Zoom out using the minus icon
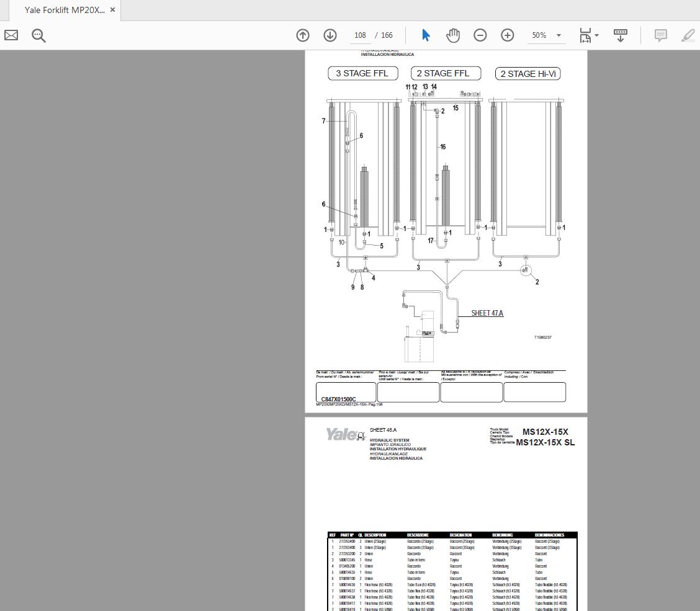Image resolution: width=700 pixels, height=611 pixels. tap(480, 35)
